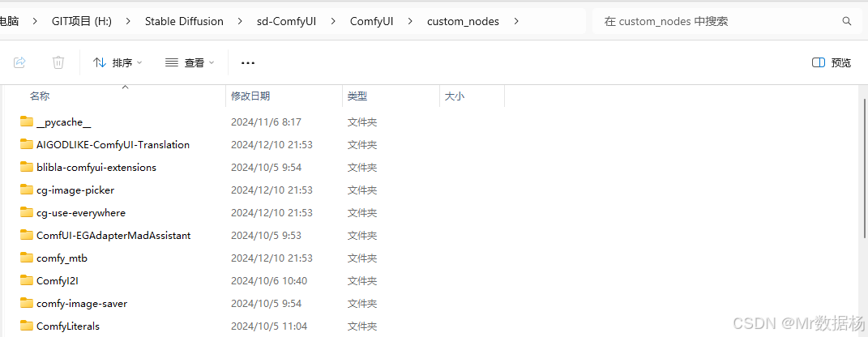Click the ComfyI2I folder icon

click(x=27, y=280)
